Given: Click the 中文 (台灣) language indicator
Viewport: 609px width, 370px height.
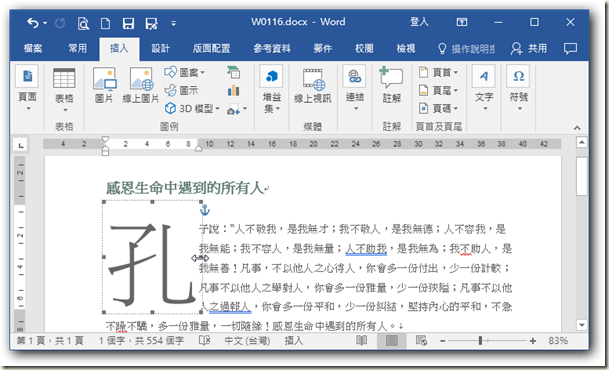Looking at the screenshot, I should 247,341.
